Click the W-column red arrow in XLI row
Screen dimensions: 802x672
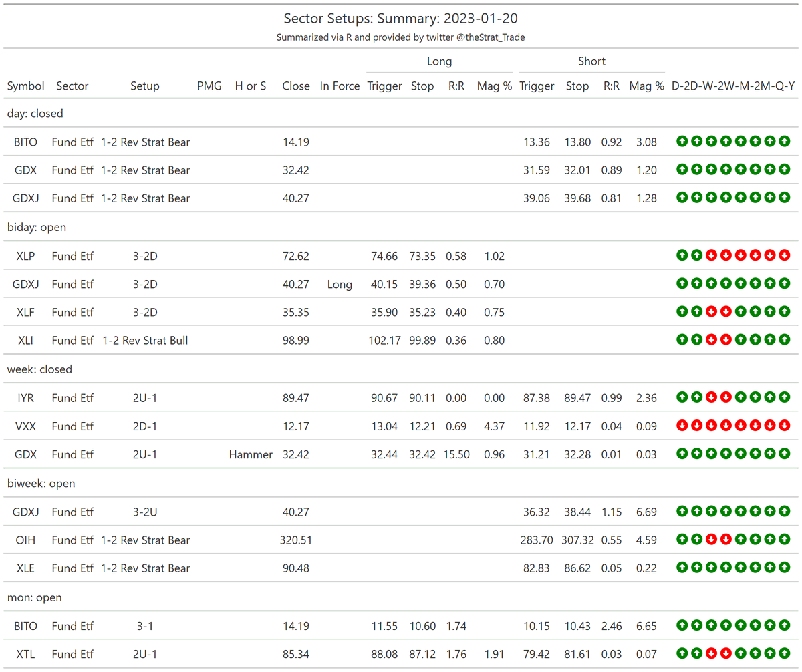tap(711, 340)
